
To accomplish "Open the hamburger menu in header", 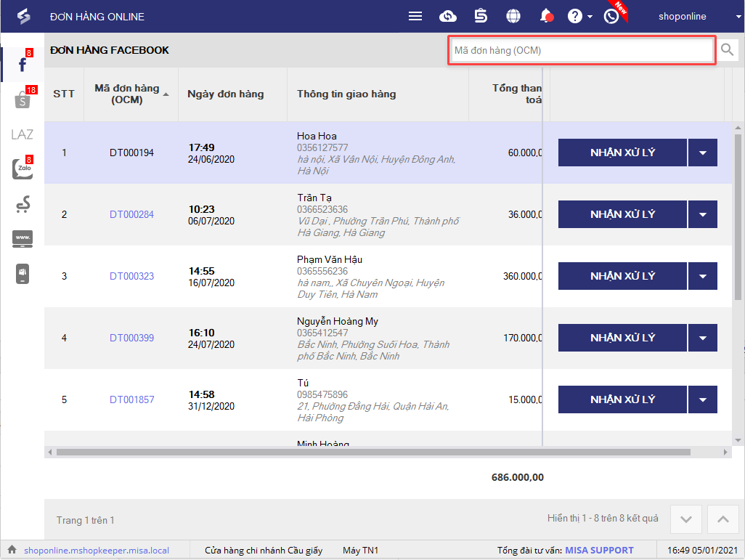I will tap(415, 16).
